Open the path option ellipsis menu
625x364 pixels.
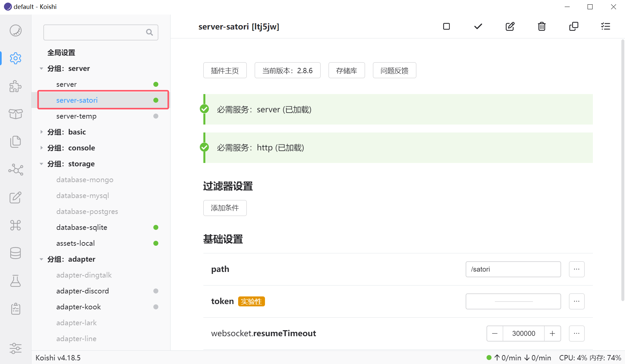point(577,269)
